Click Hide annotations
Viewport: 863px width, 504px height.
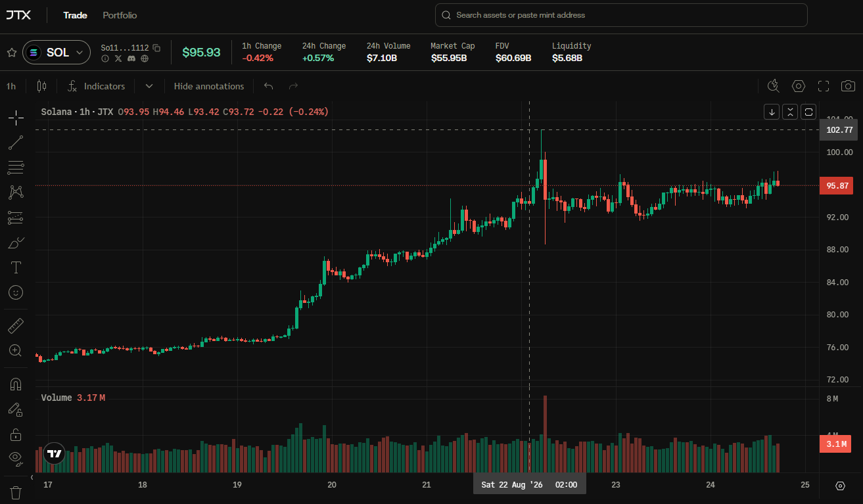coord(209,86)
